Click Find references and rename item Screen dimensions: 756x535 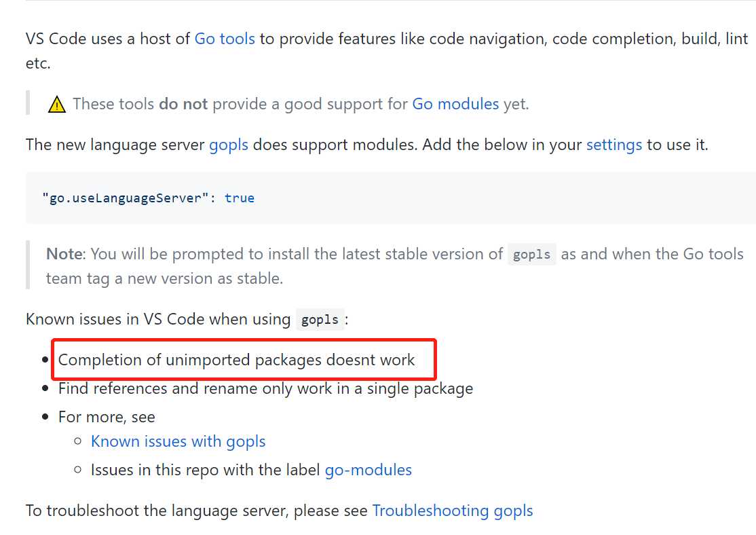(x=265, y=389)
